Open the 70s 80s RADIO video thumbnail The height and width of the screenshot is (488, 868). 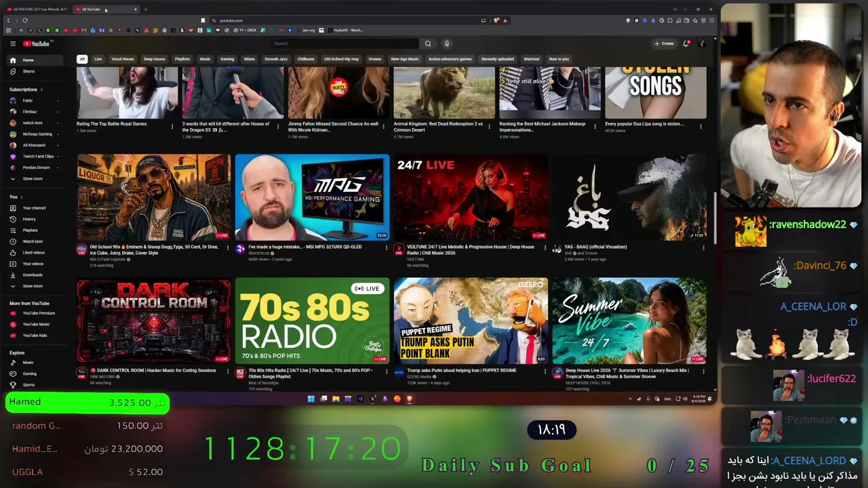[x=313, y=321]
